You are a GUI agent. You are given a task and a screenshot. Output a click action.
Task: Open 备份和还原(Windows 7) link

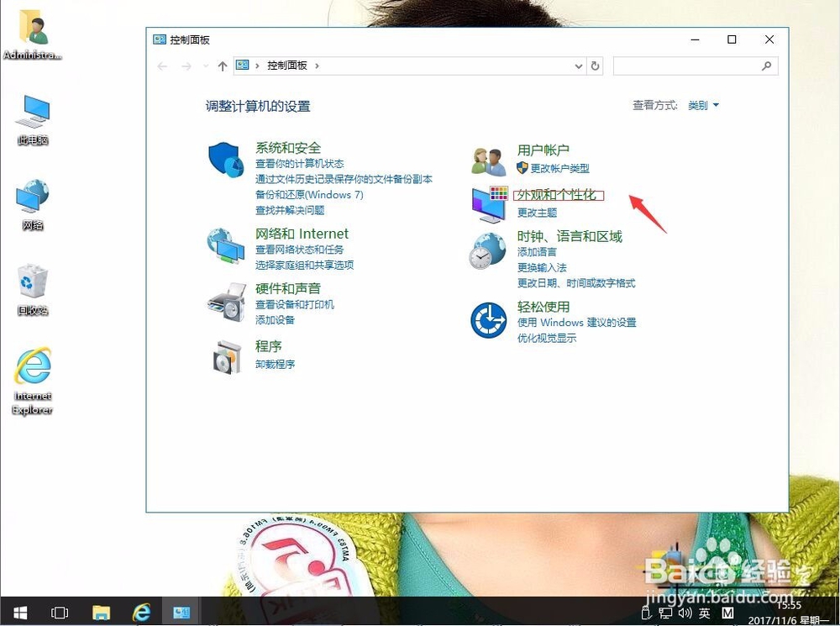(309, 195)
